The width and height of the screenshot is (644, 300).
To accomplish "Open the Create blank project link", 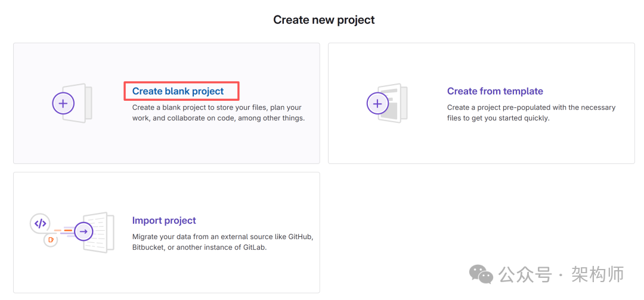I will click(x=178, y=91).
